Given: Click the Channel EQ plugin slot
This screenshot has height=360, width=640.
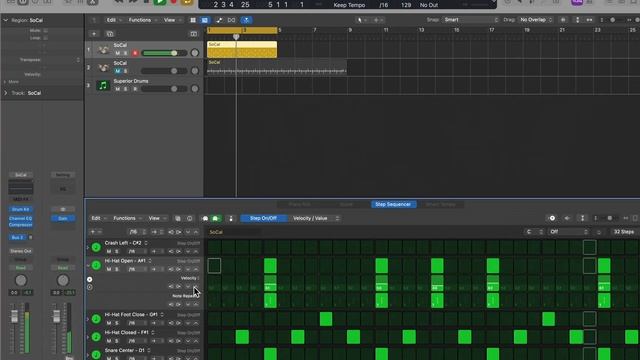Looking at the screenshot, I should 20,219.
